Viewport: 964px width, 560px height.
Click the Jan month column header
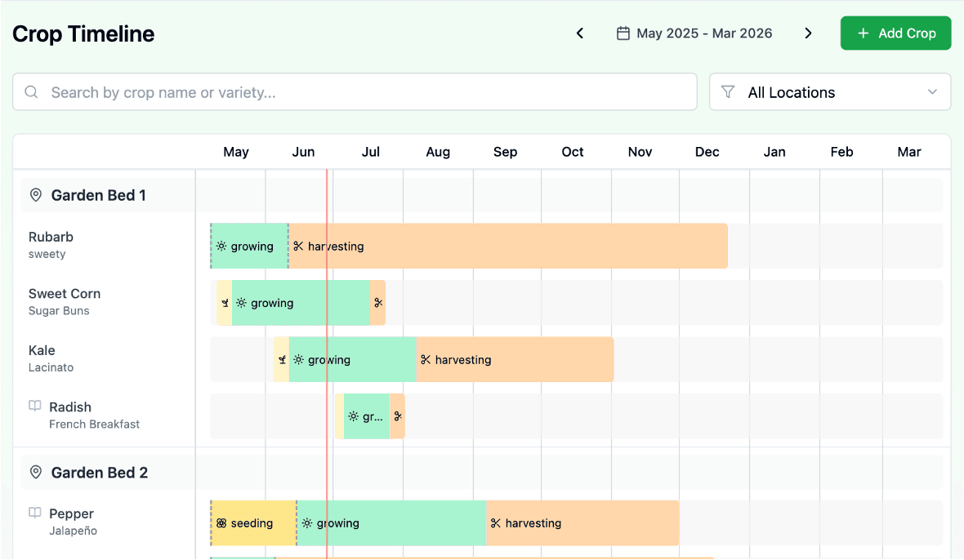click(x=774, y=152)
